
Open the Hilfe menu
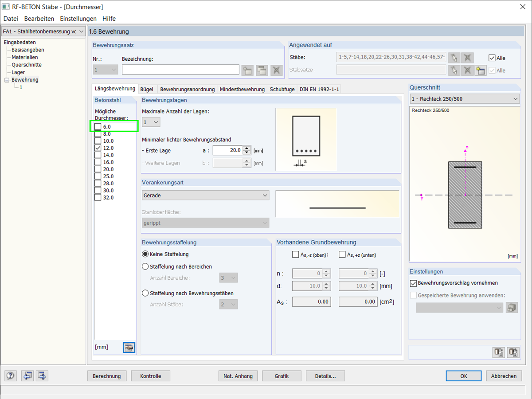pos(109,19)
